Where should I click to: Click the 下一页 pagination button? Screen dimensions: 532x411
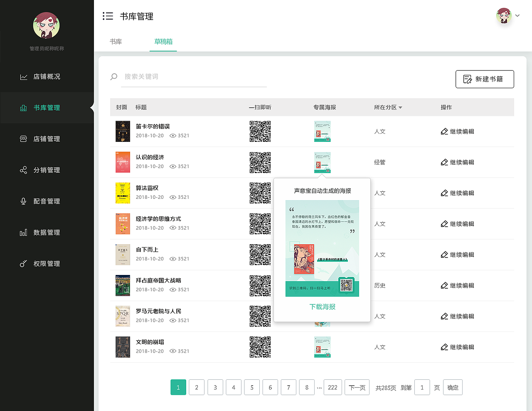358,387
